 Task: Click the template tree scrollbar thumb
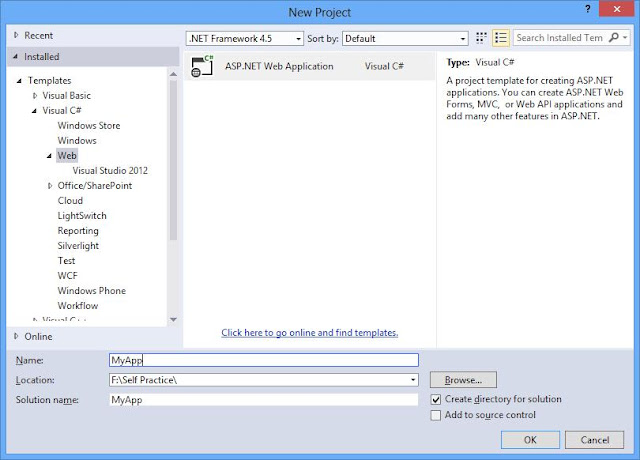coord(173,160)
